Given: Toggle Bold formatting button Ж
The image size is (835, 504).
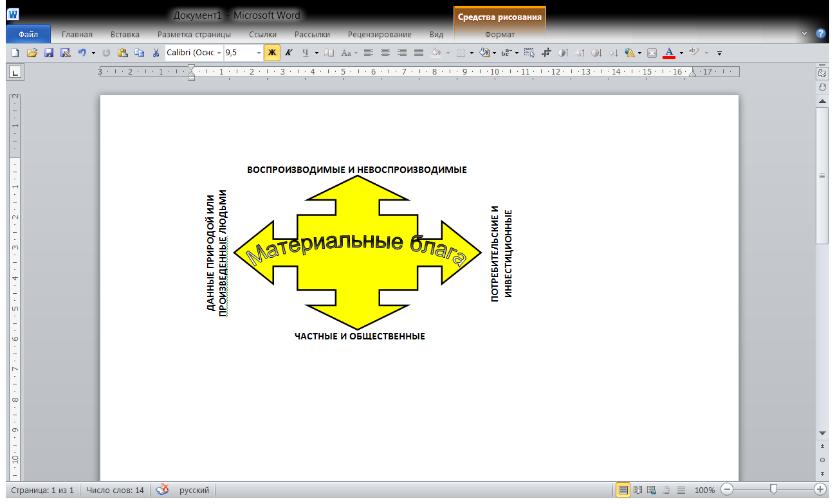Looking at the screenshot, I should point(271,53).
